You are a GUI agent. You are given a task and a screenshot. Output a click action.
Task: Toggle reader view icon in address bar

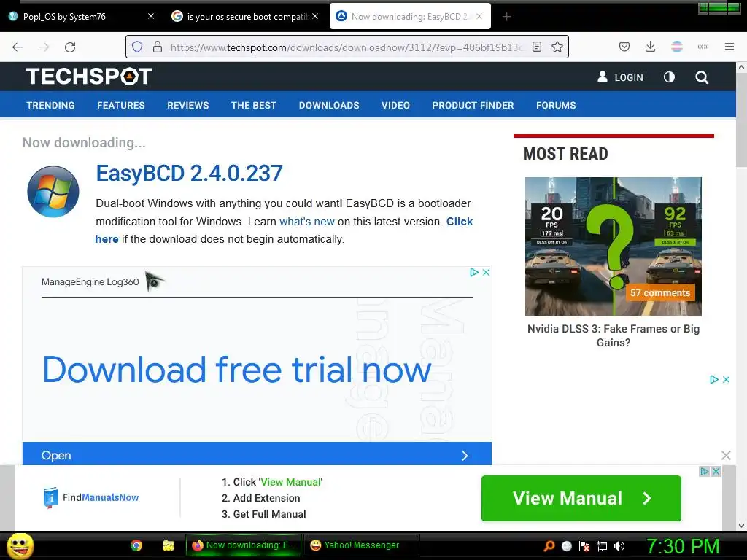[537, 47]
